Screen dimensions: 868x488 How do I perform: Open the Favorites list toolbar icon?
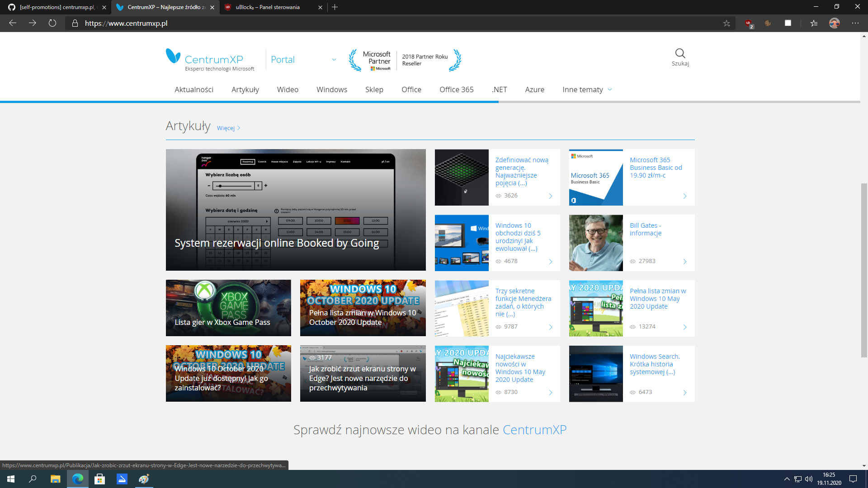pos(814,23)
